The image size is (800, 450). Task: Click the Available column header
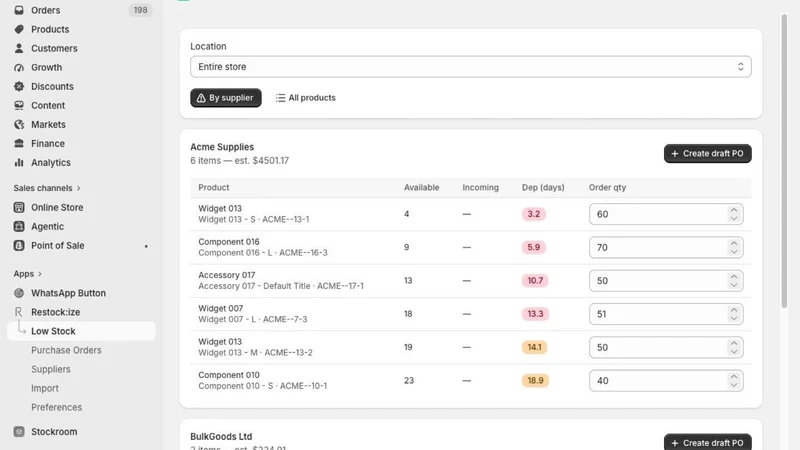pos(421,188)
